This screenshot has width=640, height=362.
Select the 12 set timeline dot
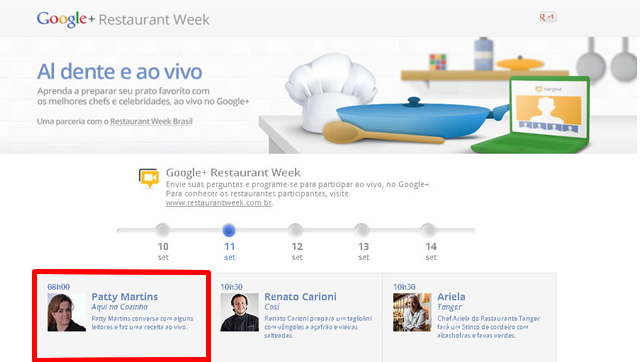point(296,230)
